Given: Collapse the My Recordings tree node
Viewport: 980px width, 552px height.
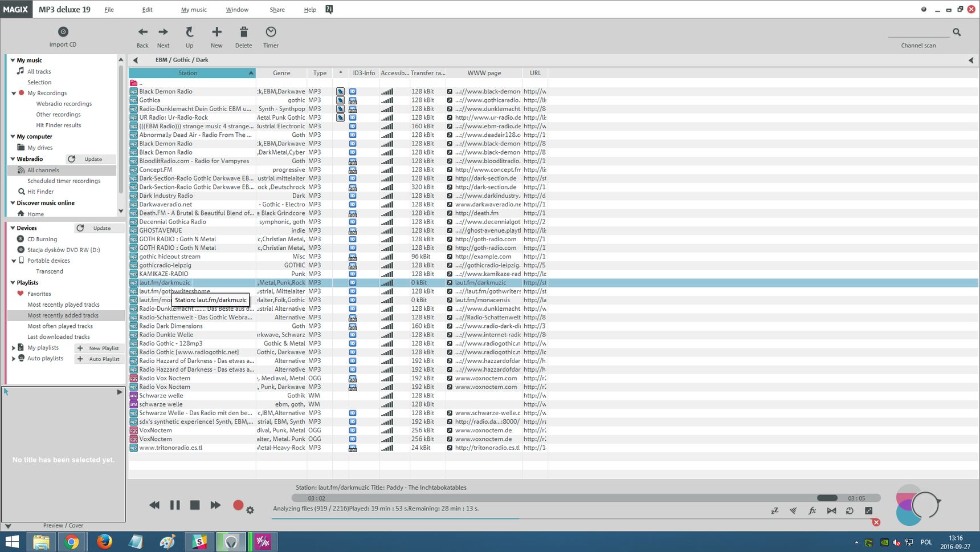Looking at the screenshot, I should point(14,93).
